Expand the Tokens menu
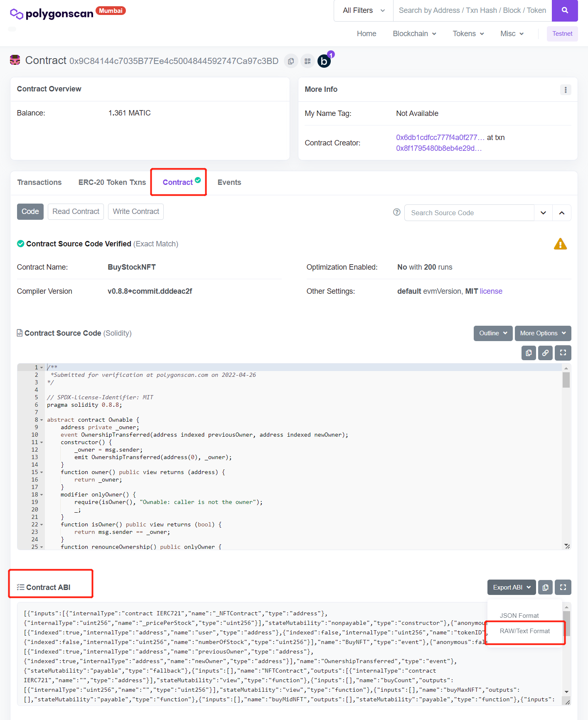Image resolution: width=588 pixels, height=720 pixels. coord(468,34)
